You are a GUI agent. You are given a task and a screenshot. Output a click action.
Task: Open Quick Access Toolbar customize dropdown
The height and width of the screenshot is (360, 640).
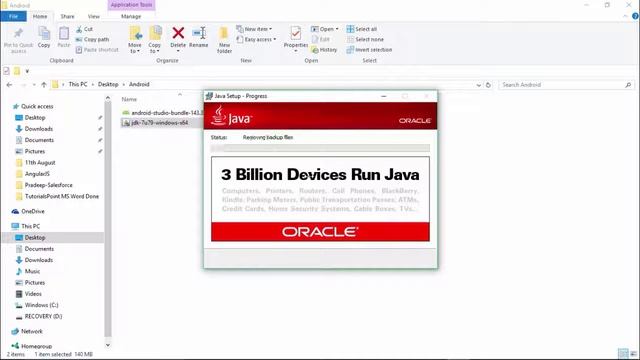pos(27,71)
